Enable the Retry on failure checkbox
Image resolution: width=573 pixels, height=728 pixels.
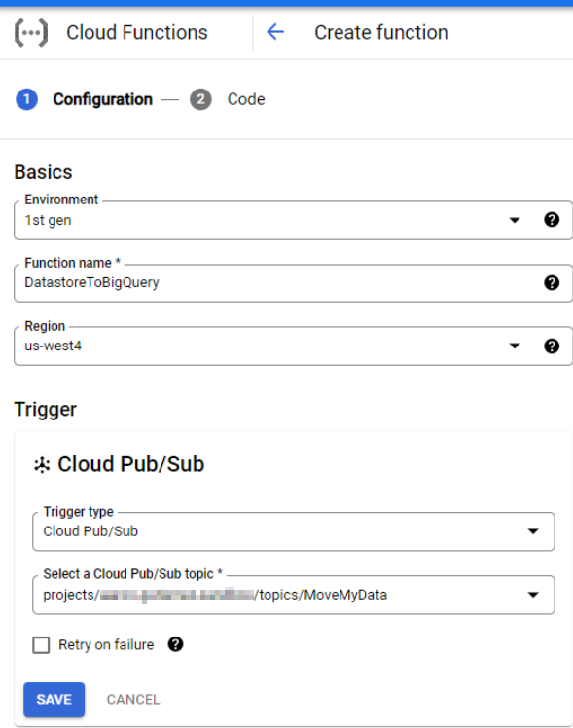(41, 645)
